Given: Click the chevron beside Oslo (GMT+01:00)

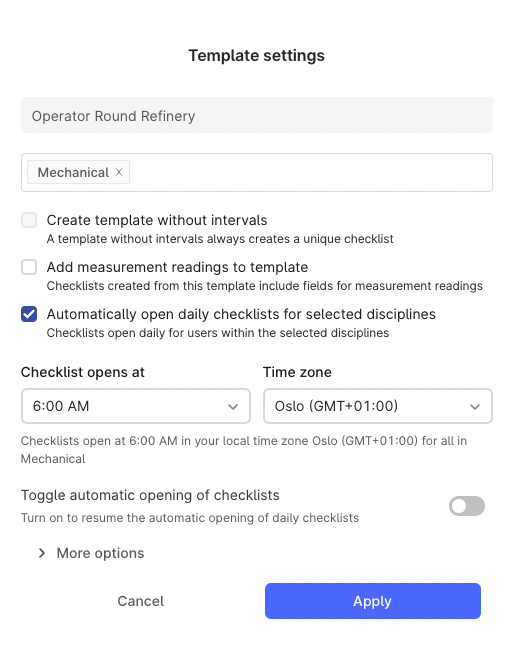Looking at the screenshot, I should pos(475,407).
